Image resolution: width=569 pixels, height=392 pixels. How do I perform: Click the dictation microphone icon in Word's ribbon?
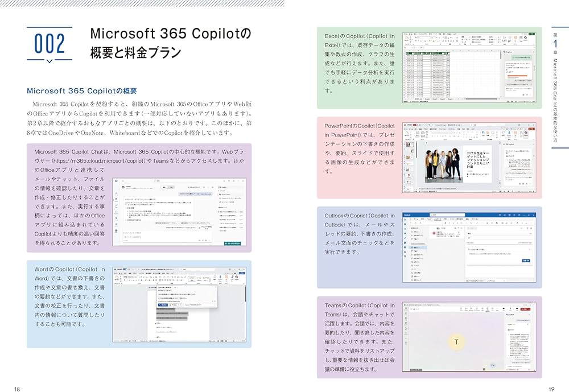pos(220,278)
